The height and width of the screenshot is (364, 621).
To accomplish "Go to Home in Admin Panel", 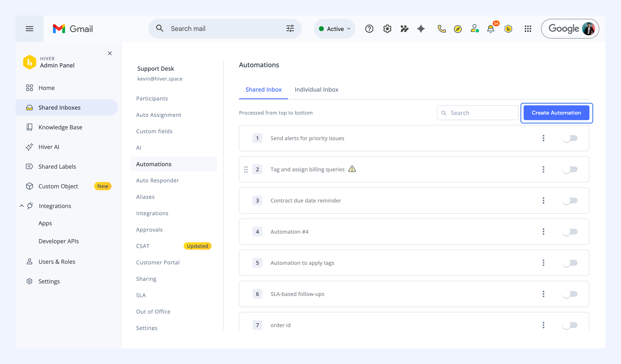I will [x=47, y=88].
